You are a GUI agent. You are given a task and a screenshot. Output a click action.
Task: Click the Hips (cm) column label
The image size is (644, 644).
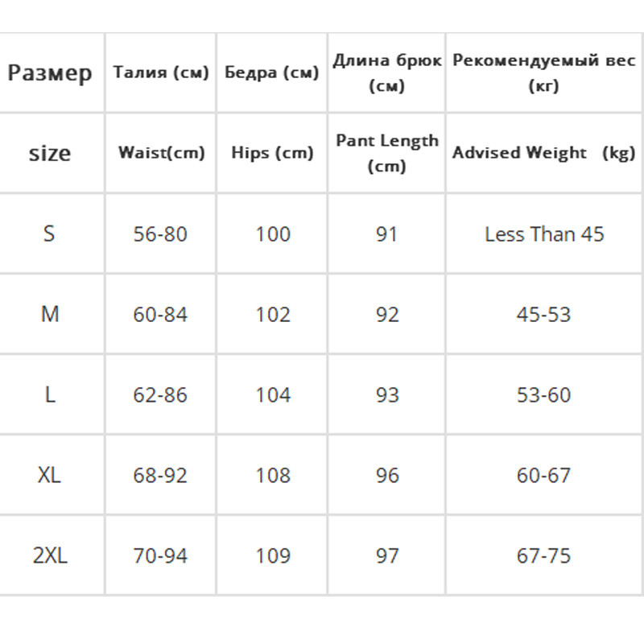point(272,152)
